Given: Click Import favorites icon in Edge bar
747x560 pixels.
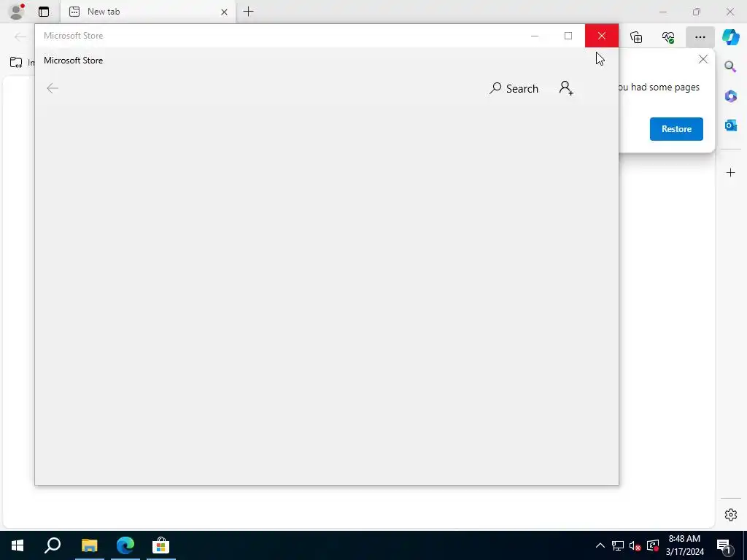Looking at the screenshot, I should [16, 63].
